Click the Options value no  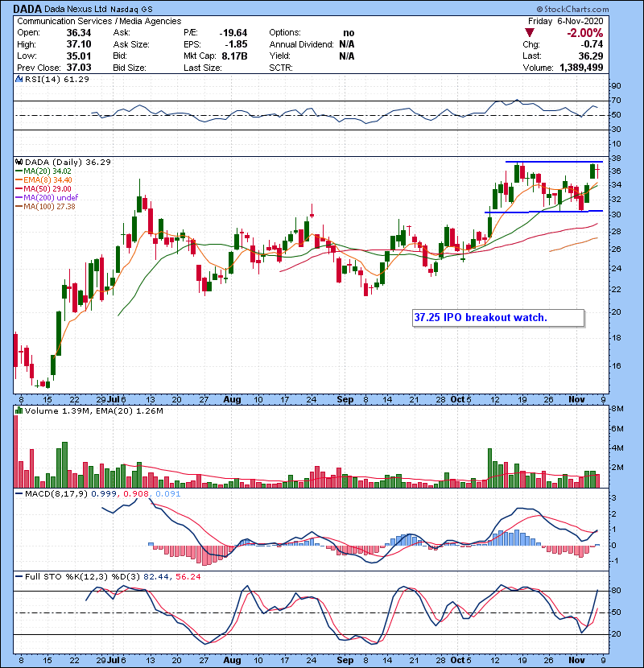point(349,33)
